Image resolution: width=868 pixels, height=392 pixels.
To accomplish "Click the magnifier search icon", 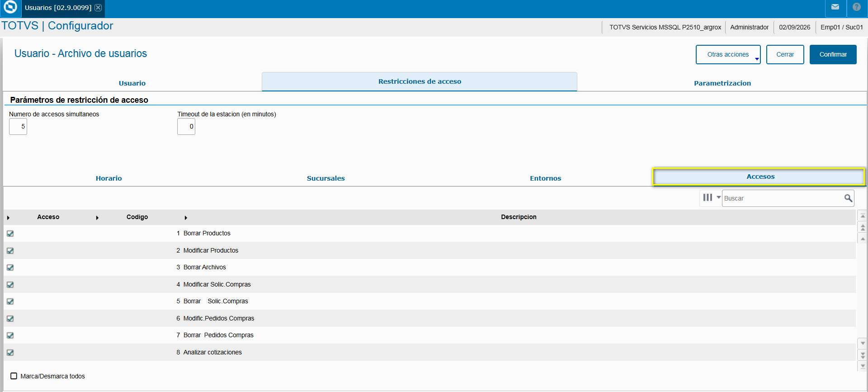I will 848,198.
